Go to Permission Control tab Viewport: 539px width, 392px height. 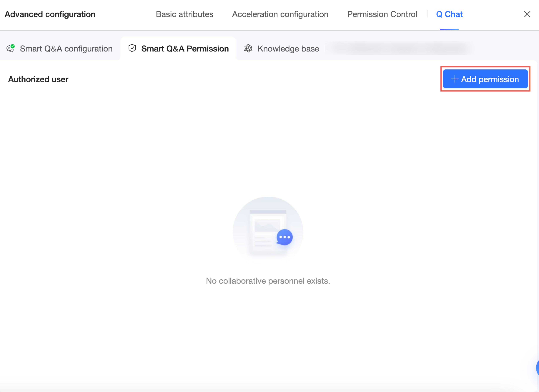[382, 14]
